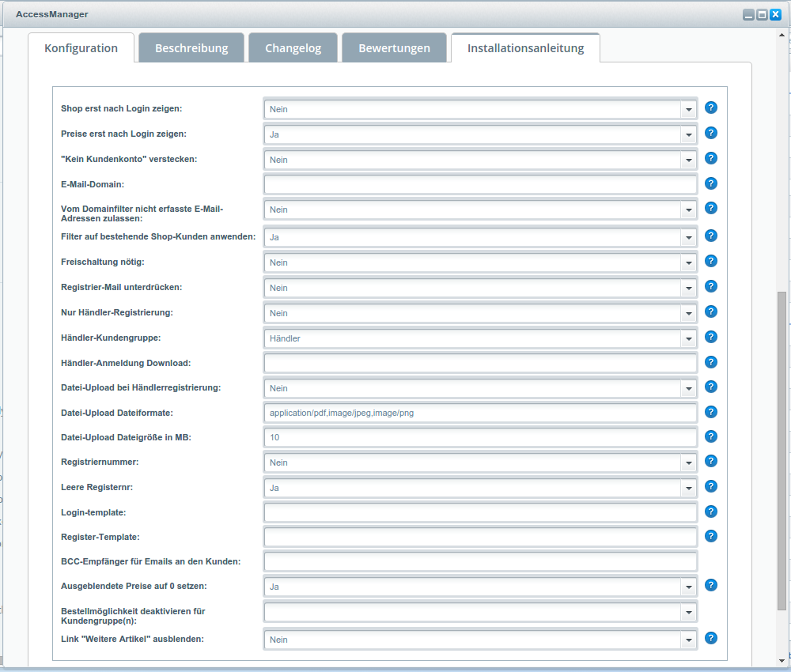Show help for Link "Weitere Artikel" ausblenden
The image size is (791, 672).
[711, 638]
